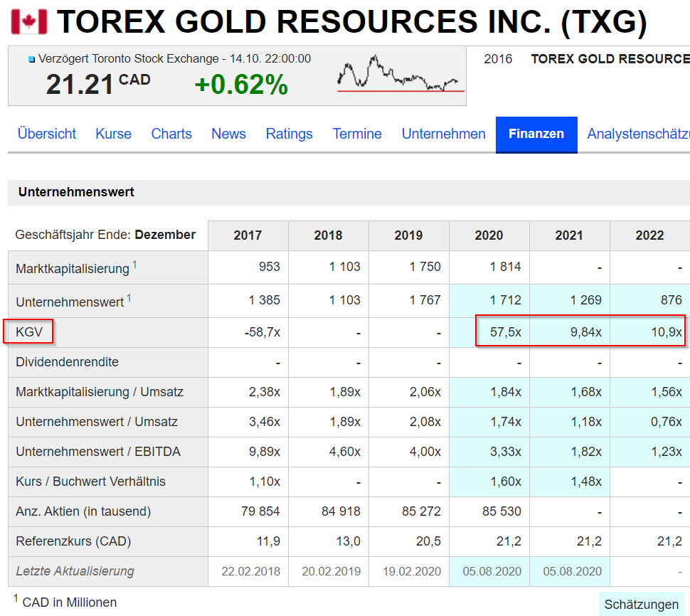Click the Referenzkurs (CAD) row label

(73, 541)
